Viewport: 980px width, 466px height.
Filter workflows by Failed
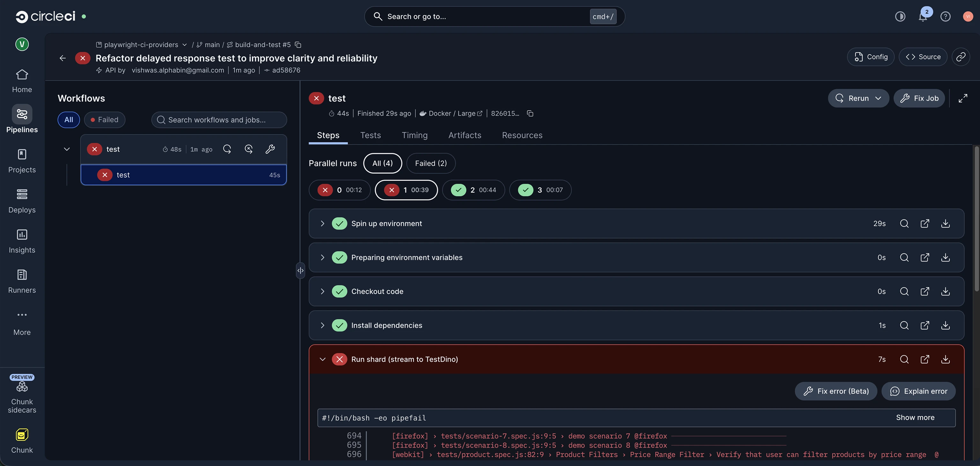click(104, 120)
